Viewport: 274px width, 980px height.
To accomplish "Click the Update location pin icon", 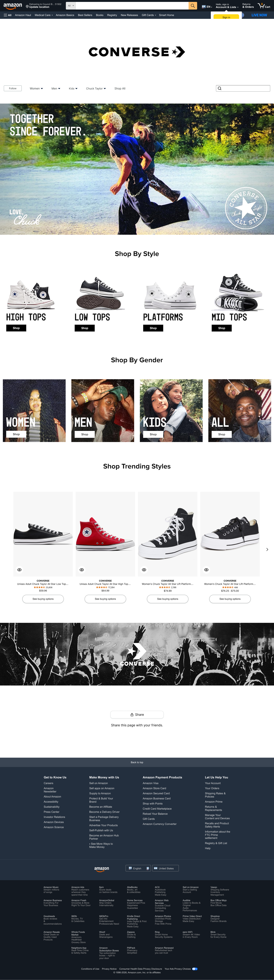I will (x=27, y=6).
